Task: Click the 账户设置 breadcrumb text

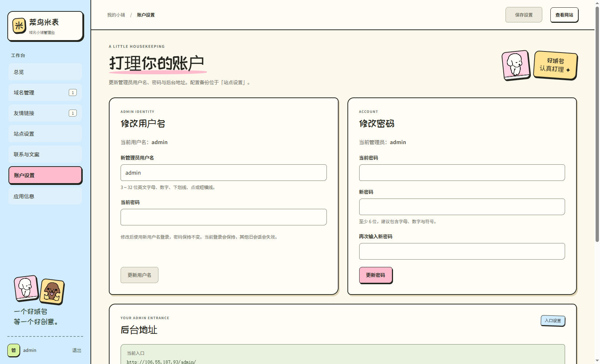Action: click(x=146, y=15)
